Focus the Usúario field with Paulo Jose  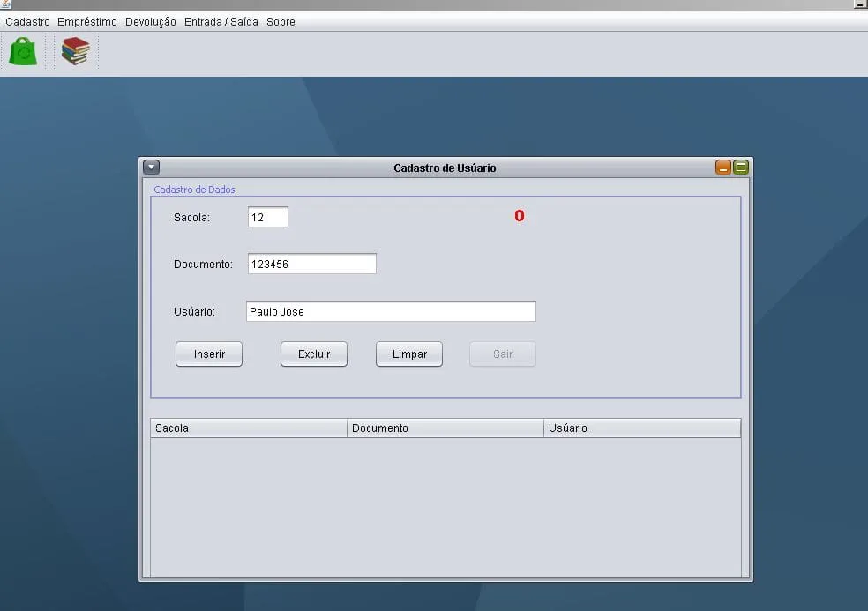pyautogui.click(x=391, y=311)
